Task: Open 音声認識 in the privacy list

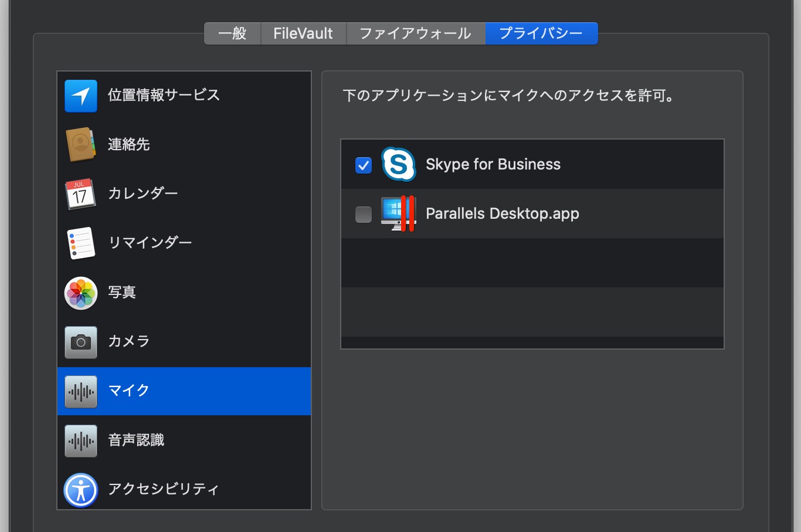Action: (184, 440)
